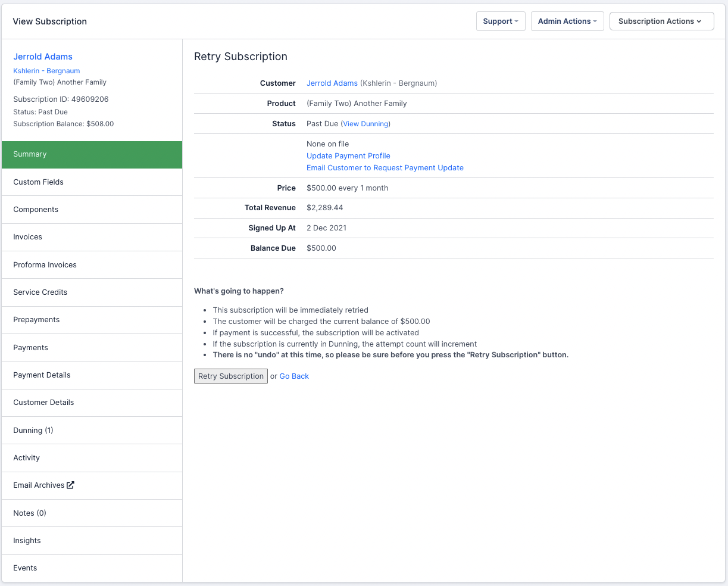The width and height of the screenshot is (728, 586).
Task: Click the Jerrold Adams sidebar heading link
Action: (x=43, y=57)
